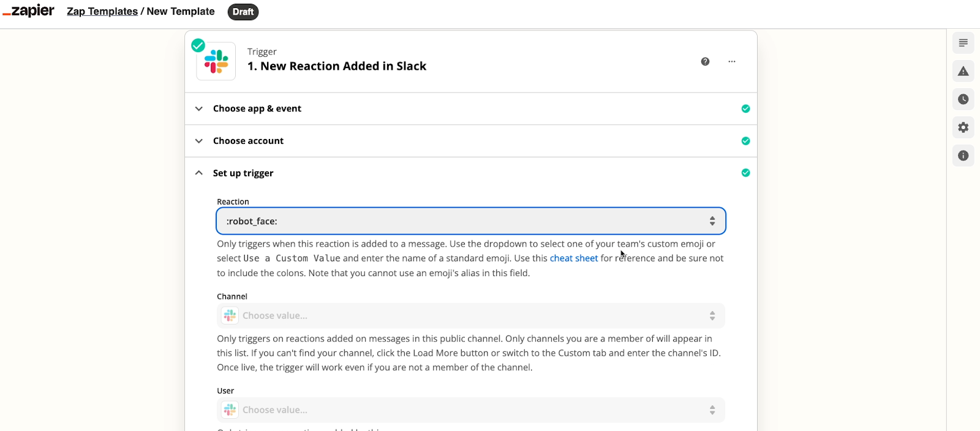Open the settings gear icon in sidebar
Image resolution: width=980 pixels, height=431 pixels.
963,127
